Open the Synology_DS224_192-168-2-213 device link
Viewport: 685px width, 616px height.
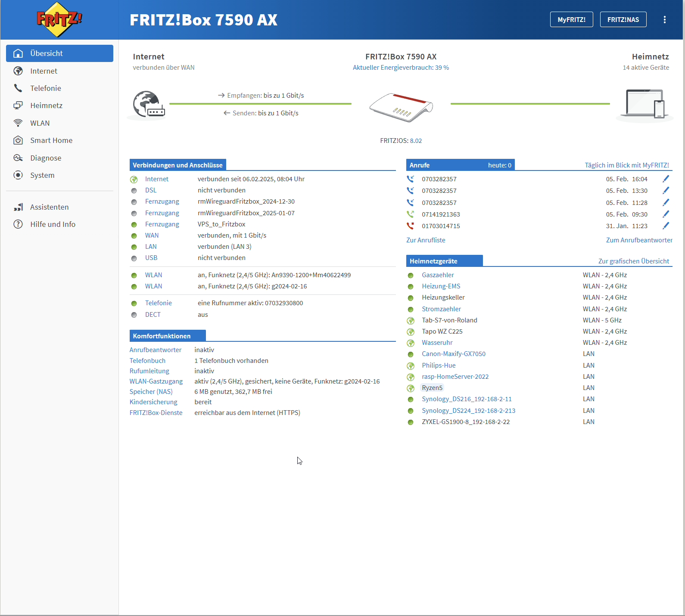tap(469, 411)
